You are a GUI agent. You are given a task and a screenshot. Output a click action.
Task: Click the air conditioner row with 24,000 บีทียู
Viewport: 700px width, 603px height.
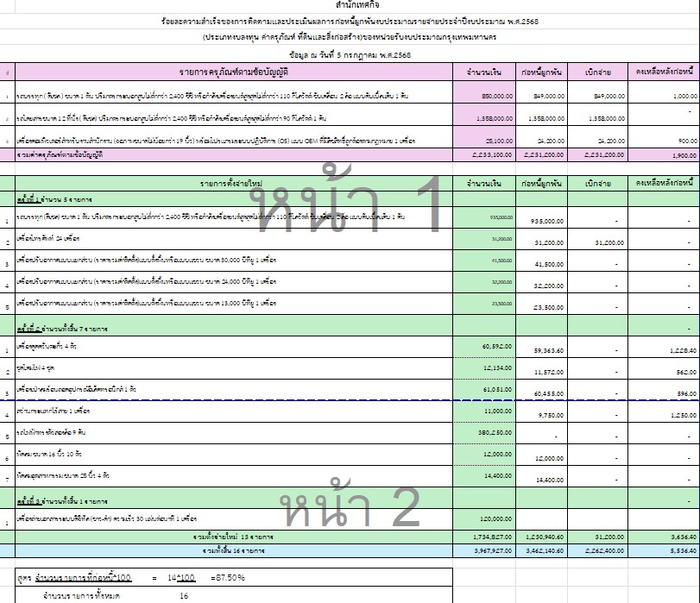point(234,282)
